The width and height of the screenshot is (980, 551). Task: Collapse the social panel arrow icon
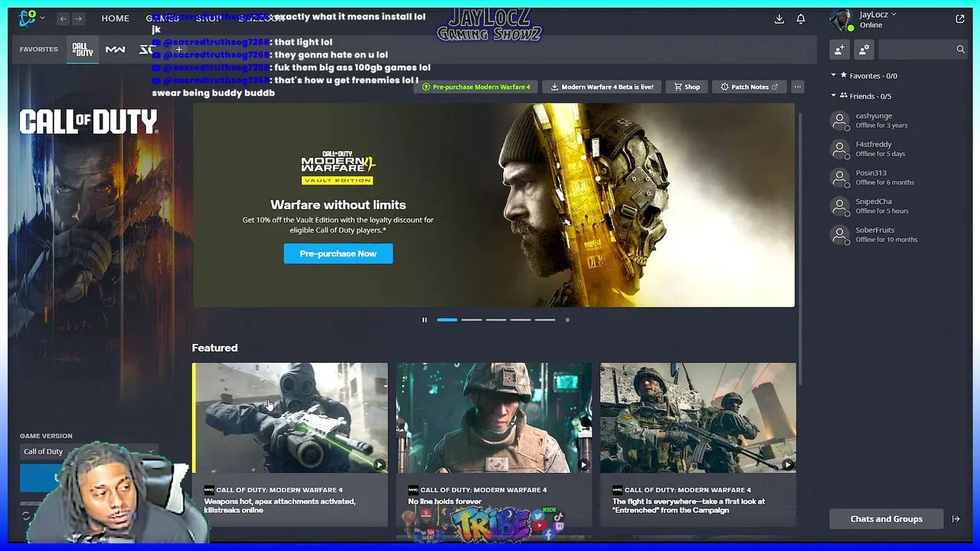click(x=956, y=519)
